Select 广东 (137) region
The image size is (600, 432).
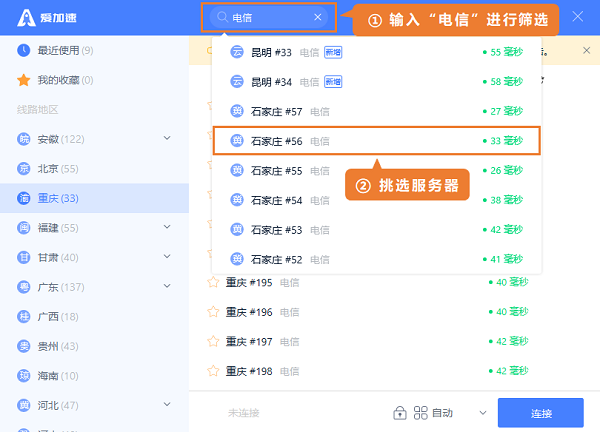[x=94, y=287]
